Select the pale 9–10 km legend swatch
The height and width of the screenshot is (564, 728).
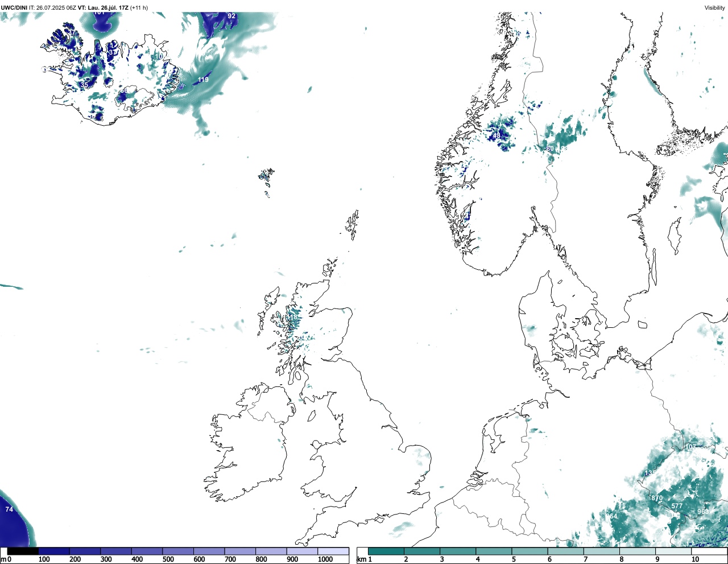click(x=674, y=551)
